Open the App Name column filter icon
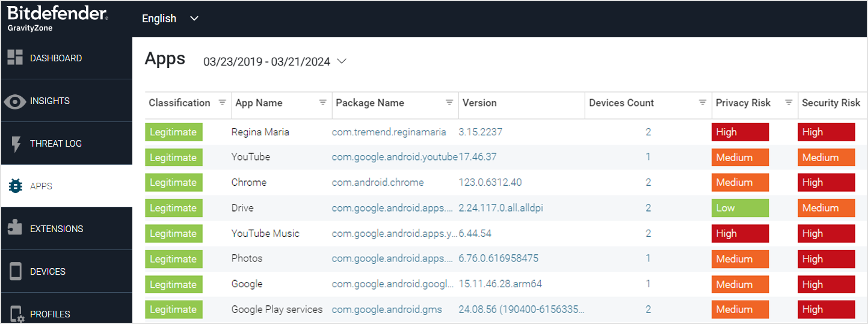This screenshot has width=868, height=324. click(x=323, y=102)
